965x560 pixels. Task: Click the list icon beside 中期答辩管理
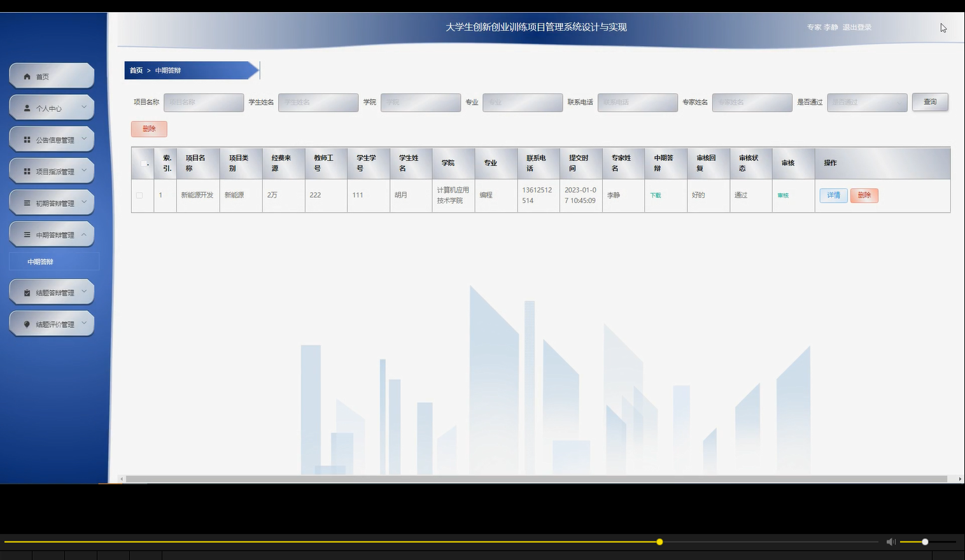27,235
